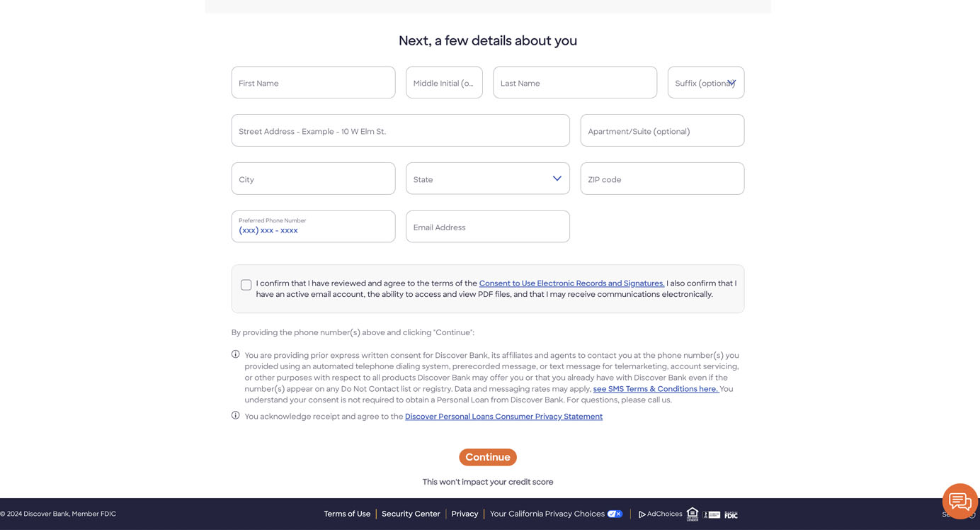Open the Consent to Use Electronic Records link
This screenshot has height=530, width=980.
pos(571,283)
